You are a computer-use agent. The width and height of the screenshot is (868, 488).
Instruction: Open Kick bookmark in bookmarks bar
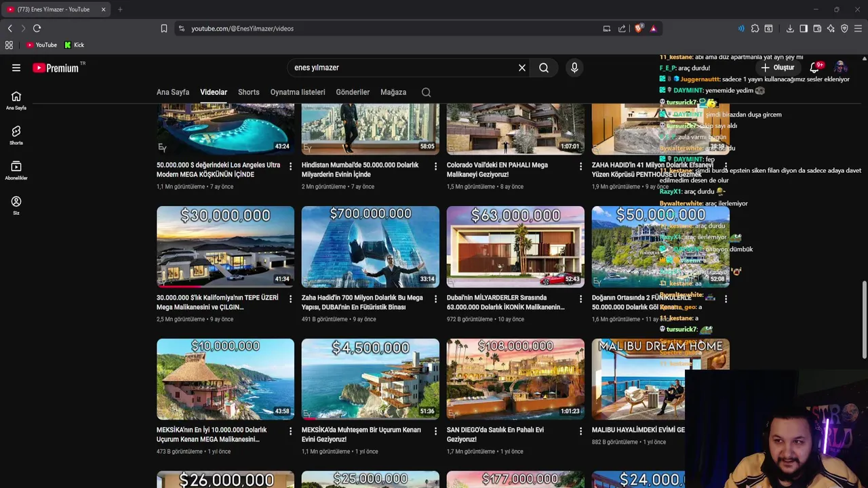75,45
